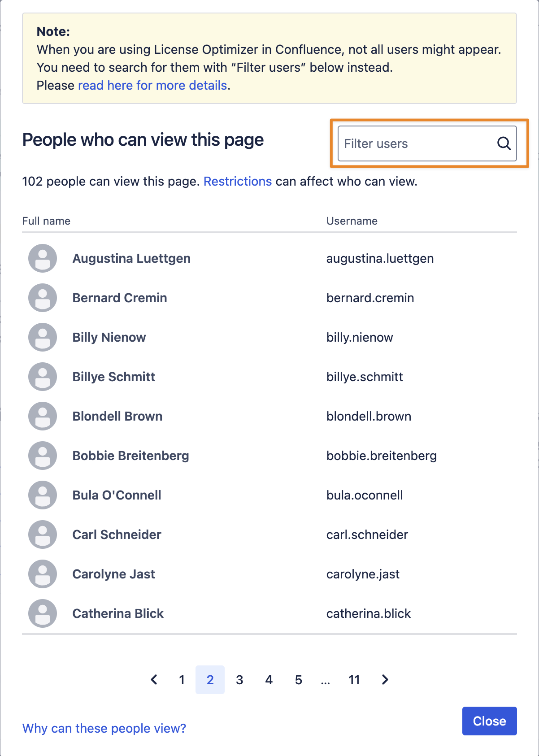Open the Restrictions link
Viewport: 539px width, 756px height.
(238, 181)
